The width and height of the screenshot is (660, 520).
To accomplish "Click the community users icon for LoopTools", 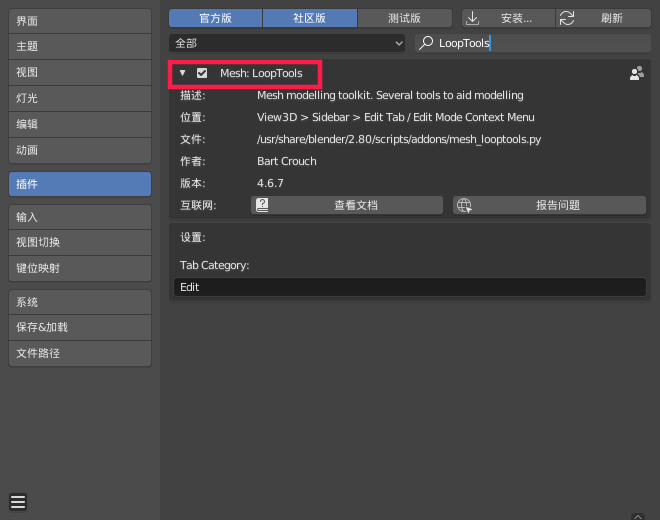I will (636, 73).
